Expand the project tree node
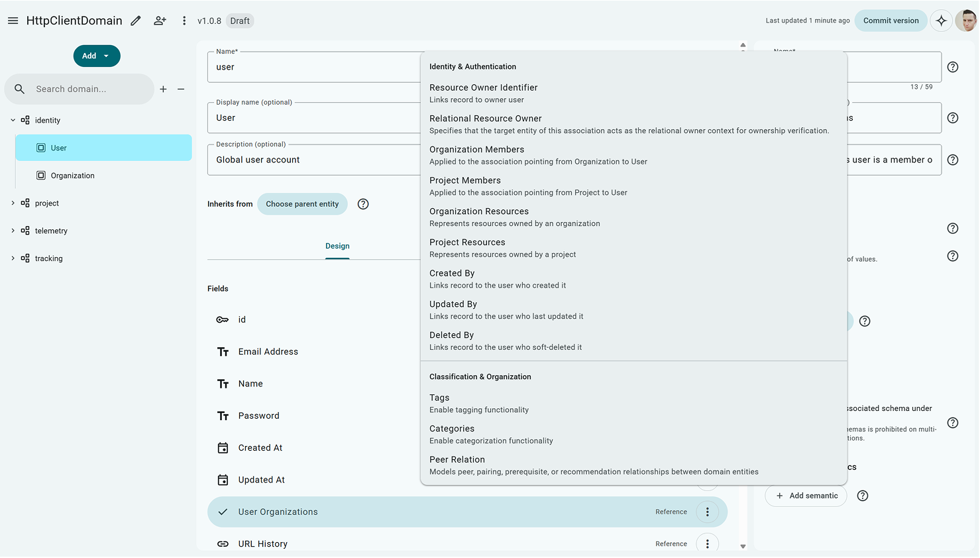This screenshot has width=980, height=558. point(13,203)
